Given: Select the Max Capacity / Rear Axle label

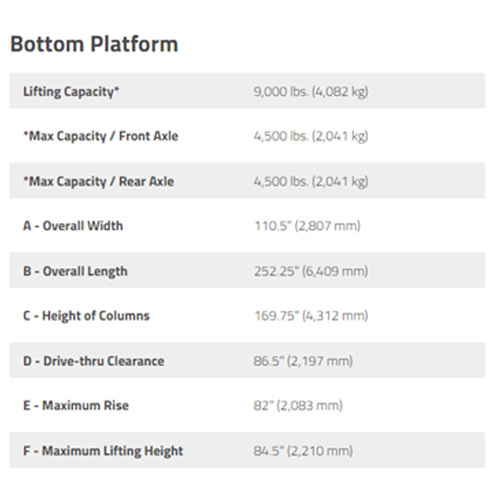Looking at the screenshot, I should (x=98, y=181).
